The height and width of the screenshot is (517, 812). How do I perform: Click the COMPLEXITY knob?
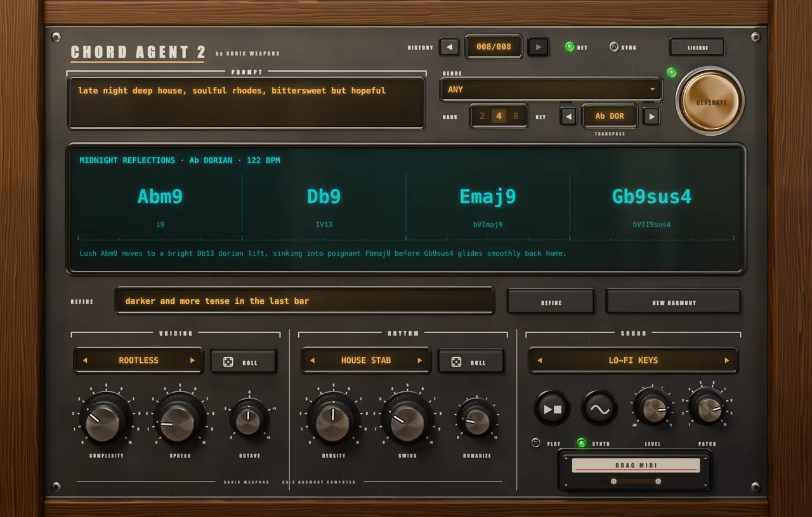click(105, 419)
